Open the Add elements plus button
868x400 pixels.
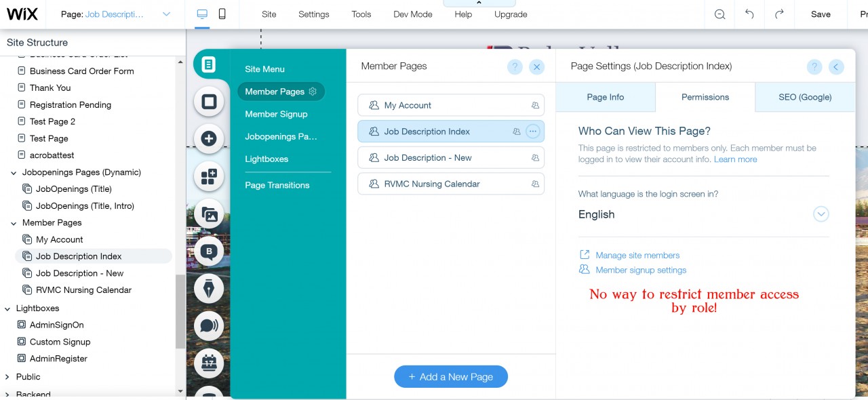[209, 138]
